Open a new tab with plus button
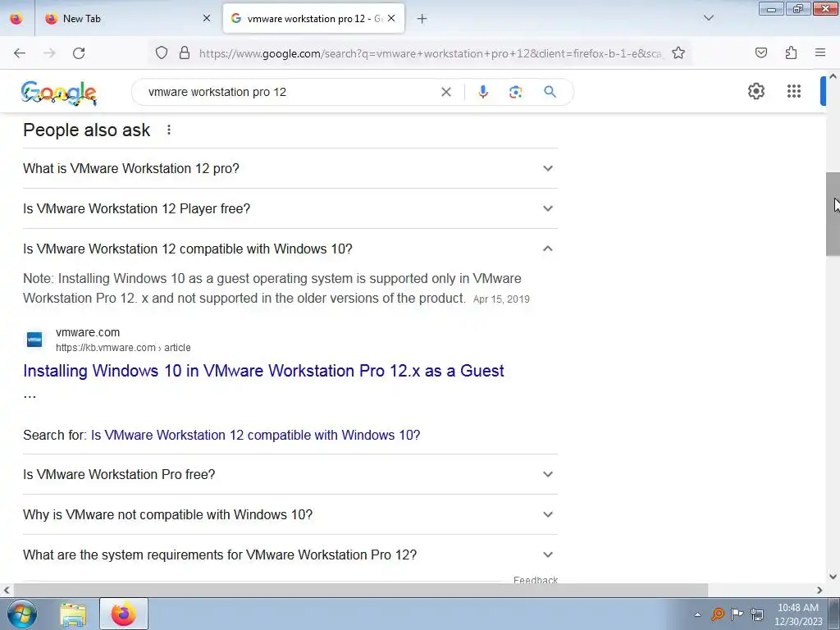Image resolution: width=840 pixels, height=630 pixels. tap(422, 19)
